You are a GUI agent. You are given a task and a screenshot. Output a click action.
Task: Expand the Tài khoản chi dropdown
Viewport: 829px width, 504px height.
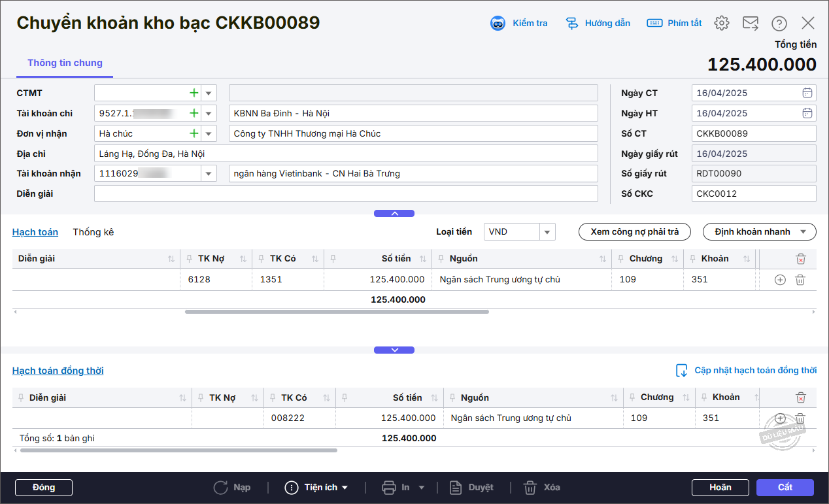point(209,114)
